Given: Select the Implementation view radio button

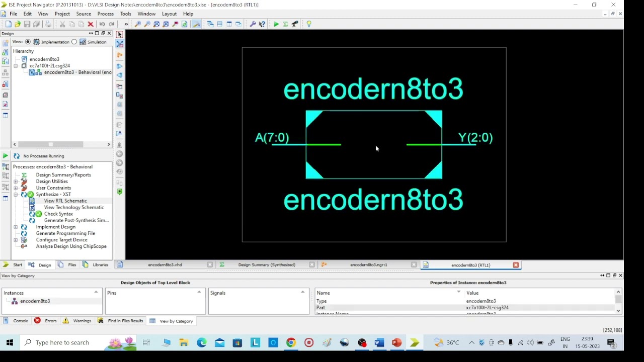Looking at the screenshot, I should tap(28, 42).
